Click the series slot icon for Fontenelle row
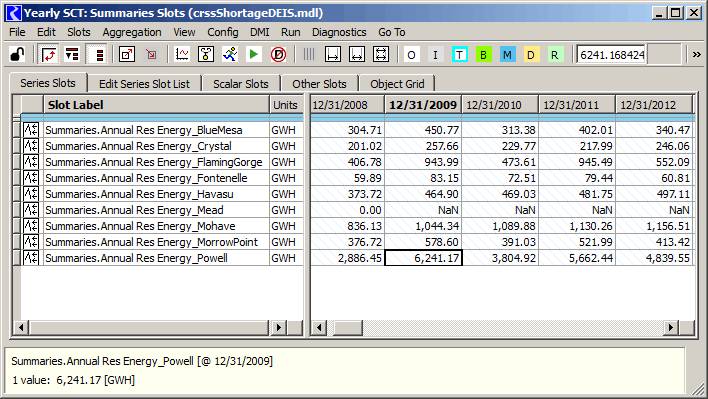708x399 pixels. tap(31, 178)
